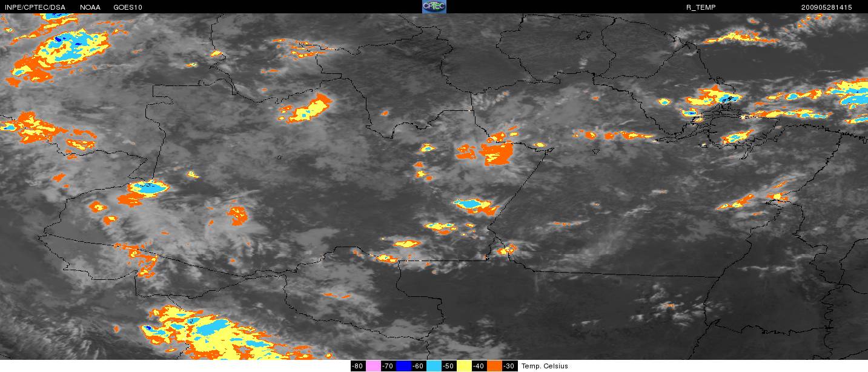Click the yellow legend color swatch
Screen dimensions: 868x372
(x=464, y=366)
